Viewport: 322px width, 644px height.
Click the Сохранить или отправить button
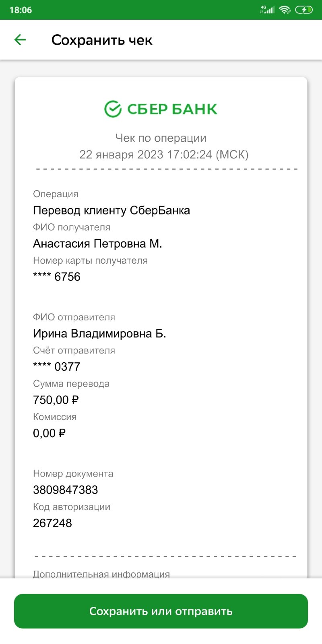tap(161, 611)
